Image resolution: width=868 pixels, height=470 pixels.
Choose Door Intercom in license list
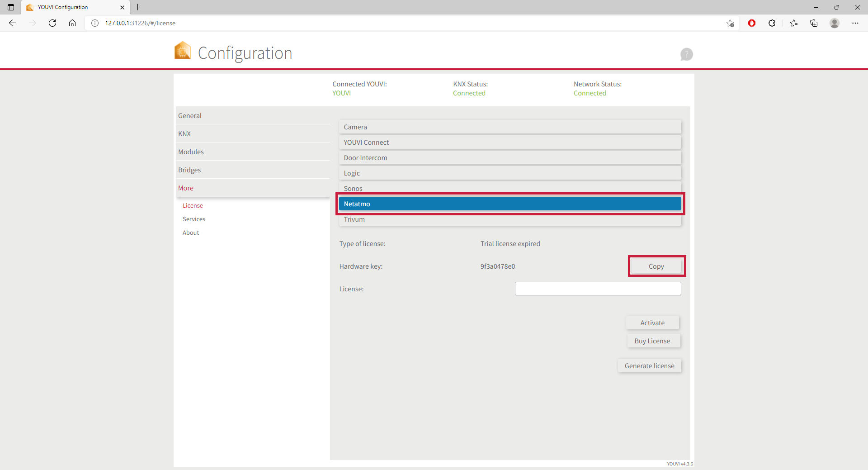coord(510,158)
